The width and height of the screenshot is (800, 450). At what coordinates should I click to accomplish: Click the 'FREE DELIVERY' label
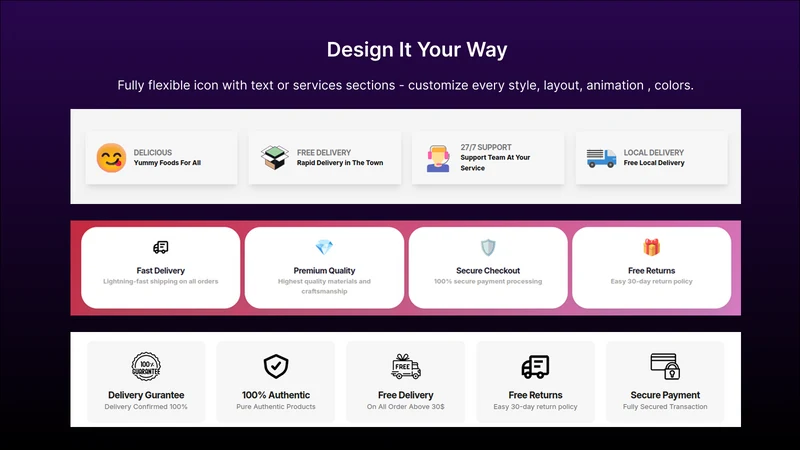324,153
